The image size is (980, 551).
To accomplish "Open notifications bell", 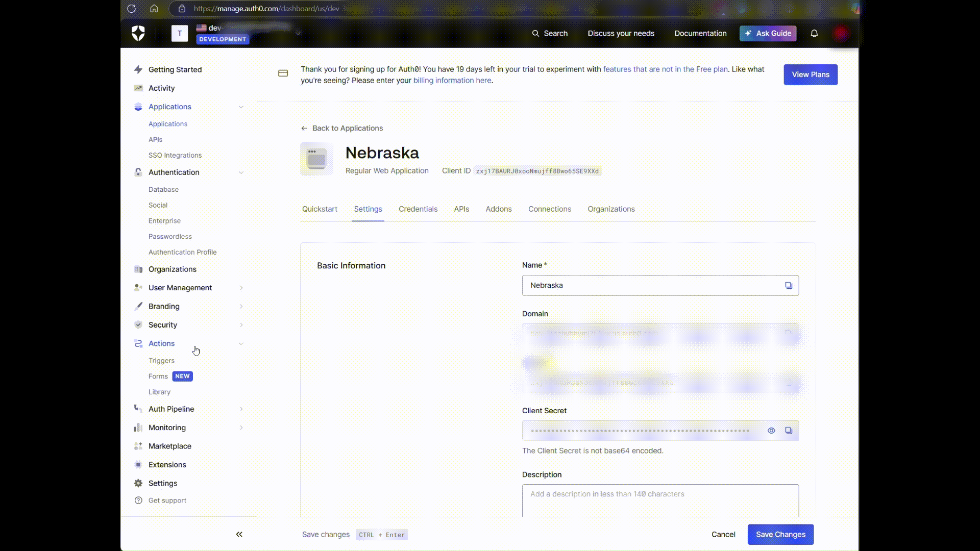I will [x=814, y=33].
